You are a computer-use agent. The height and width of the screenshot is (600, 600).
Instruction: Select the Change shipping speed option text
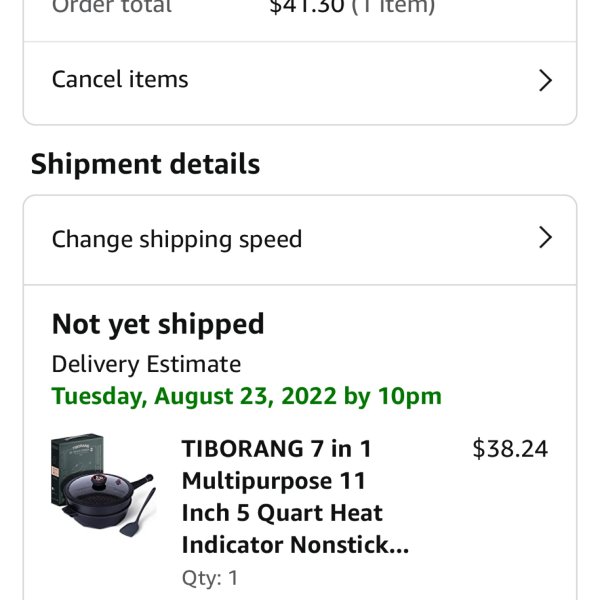click(177, 240)
